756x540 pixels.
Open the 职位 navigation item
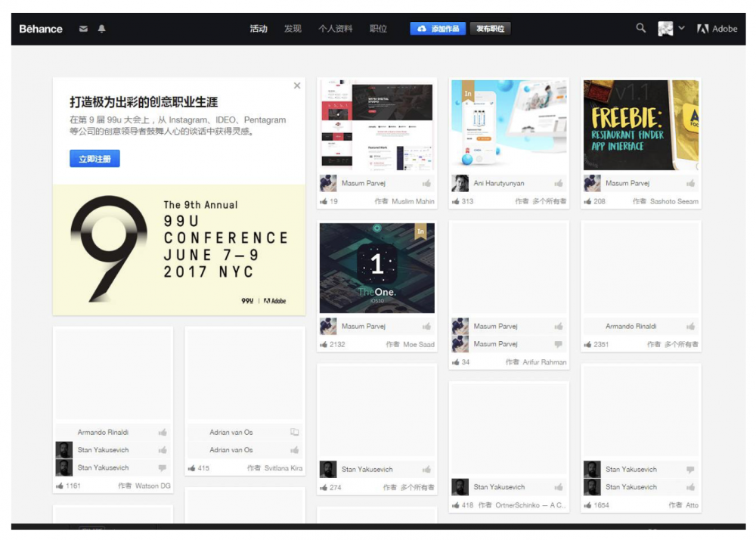coord(378,29)
